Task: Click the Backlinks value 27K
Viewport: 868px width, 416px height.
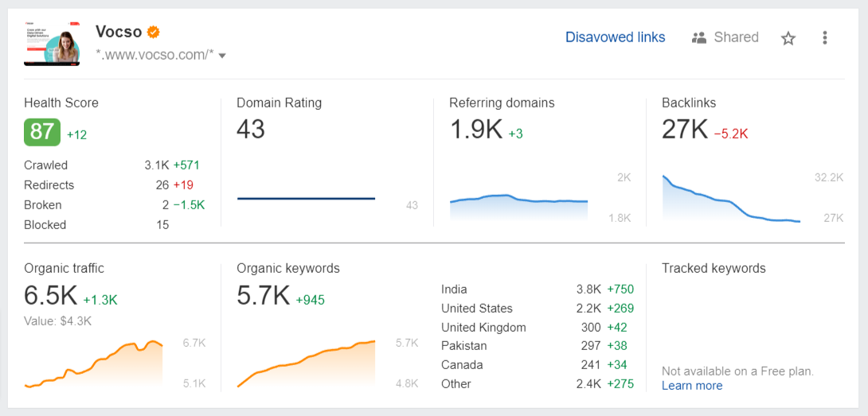Action: click(685, 130)
